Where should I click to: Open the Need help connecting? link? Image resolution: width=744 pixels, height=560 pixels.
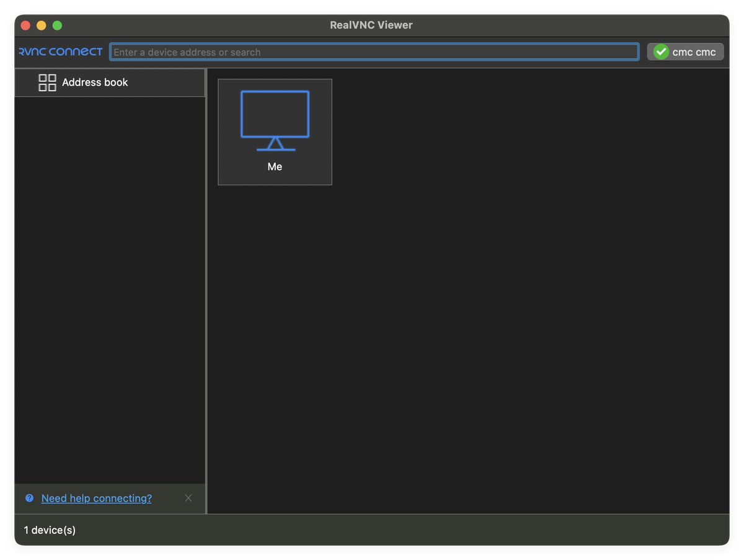[x=96, y=498]
